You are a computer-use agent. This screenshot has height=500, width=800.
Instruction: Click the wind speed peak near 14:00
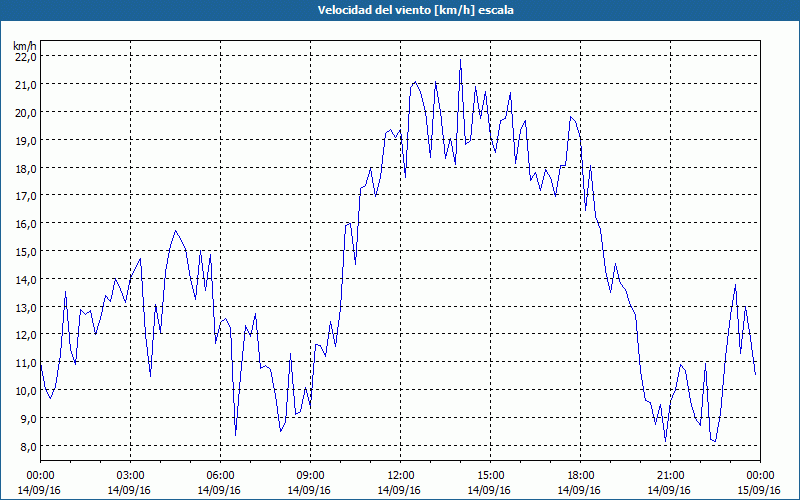coord(460,60)
